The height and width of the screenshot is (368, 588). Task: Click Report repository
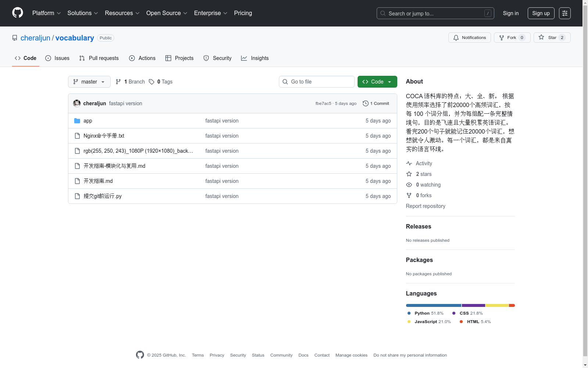click(426, 206)
